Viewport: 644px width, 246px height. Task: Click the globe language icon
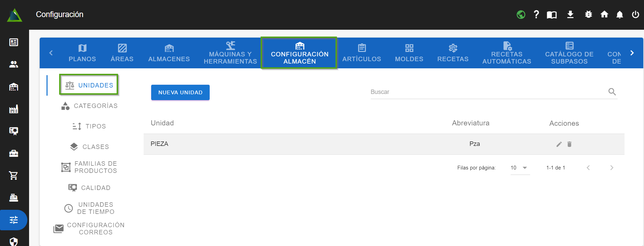(521, 14)
